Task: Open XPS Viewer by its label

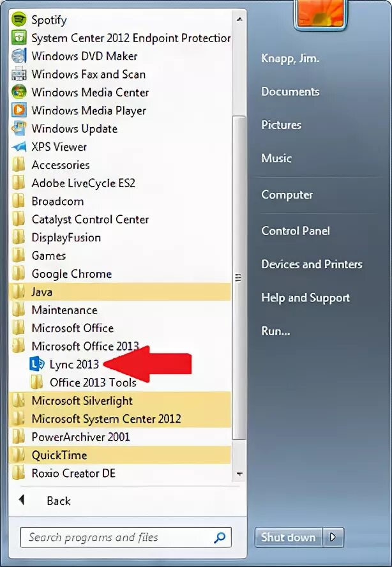Action: [x=59, y=147]
